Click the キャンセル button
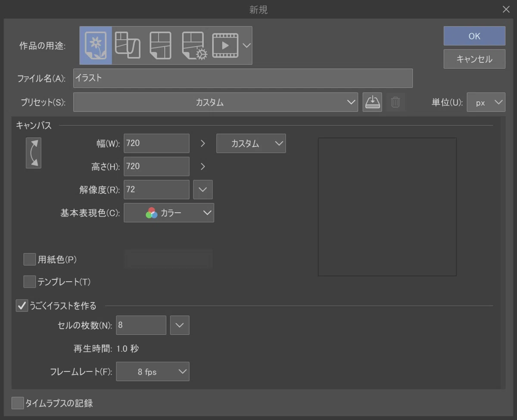Image resolution: width=517 pixels, height=420 pixels. [474, 59]
